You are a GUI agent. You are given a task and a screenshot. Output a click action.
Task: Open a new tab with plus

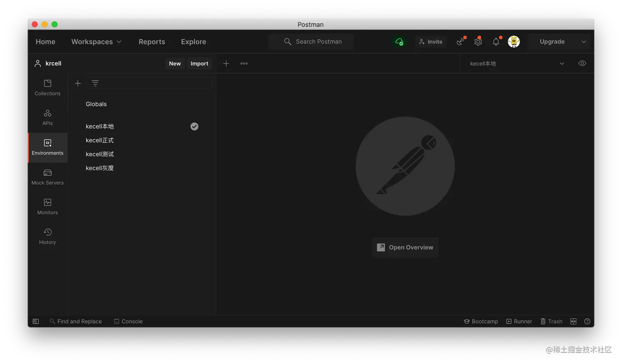[226, 63]
